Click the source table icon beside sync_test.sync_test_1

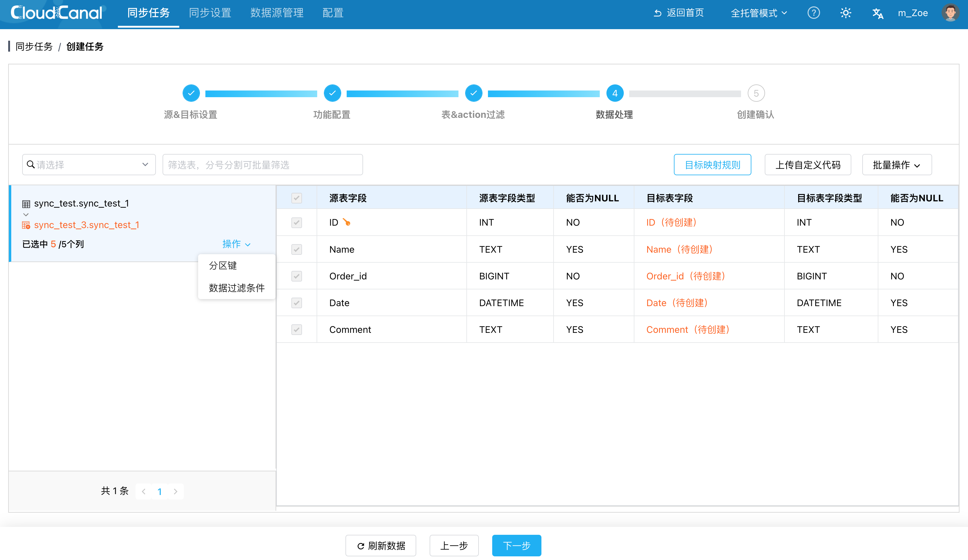coord(26,203)
